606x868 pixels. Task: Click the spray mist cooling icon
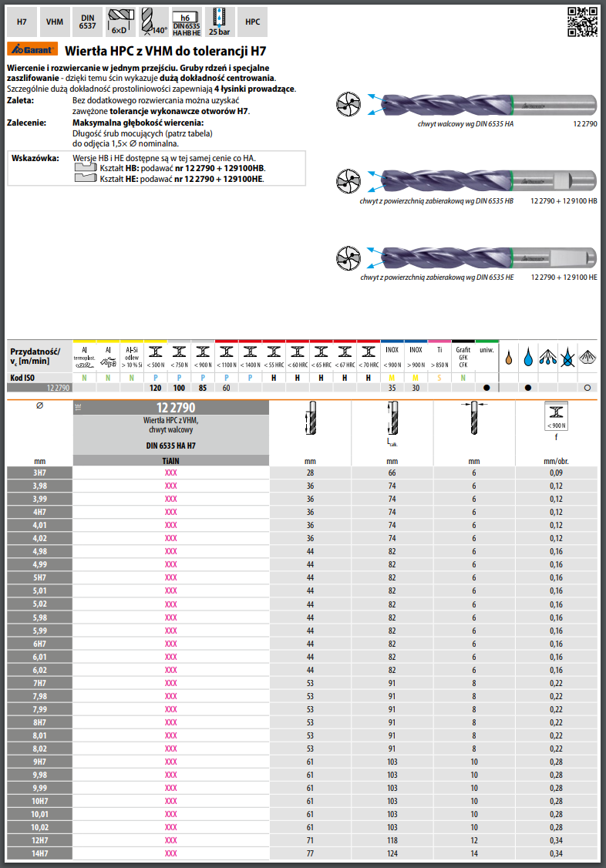point(548,357)
